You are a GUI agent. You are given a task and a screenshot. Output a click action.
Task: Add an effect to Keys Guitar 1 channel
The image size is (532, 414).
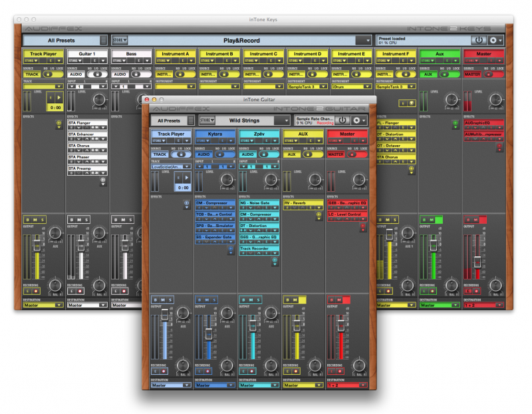click(103, 180)
